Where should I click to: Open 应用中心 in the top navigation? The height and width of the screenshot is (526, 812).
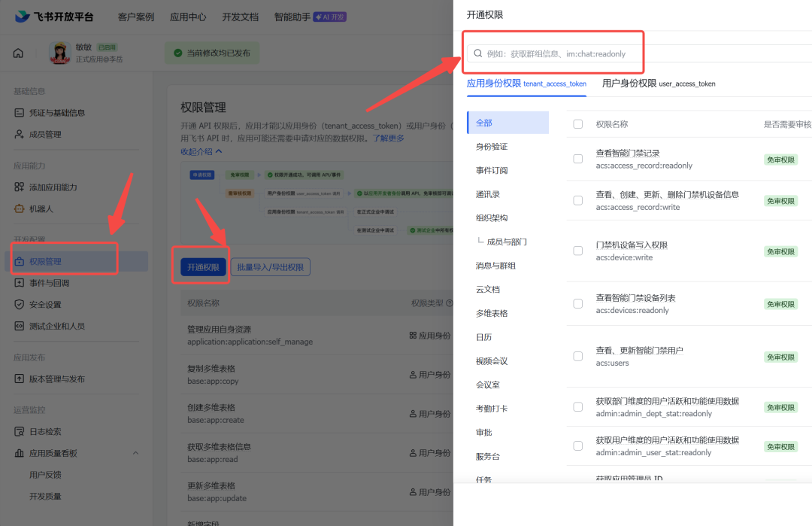188,17
